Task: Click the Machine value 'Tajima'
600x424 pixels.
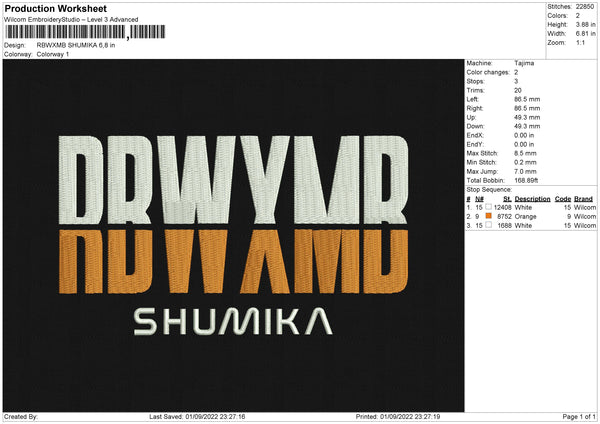Action: (524, 63)
